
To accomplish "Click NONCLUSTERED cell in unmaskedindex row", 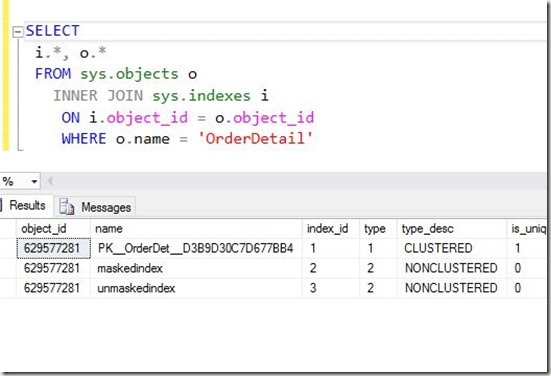I will click(452, 289).
